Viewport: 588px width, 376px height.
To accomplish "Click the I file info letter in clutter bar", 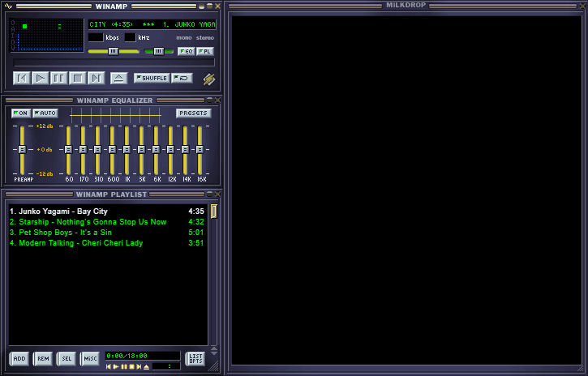I will (x=13, y=36).
